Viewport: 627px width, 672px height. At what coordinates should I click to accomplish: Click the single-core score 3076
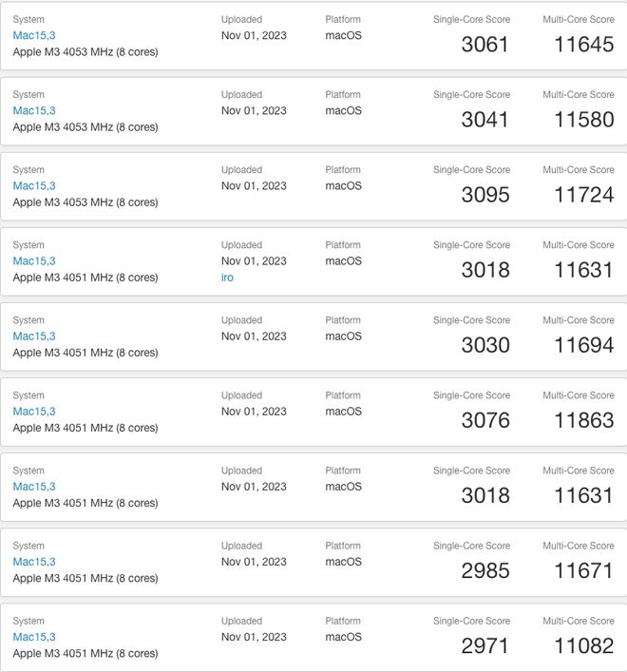click(485, 421)
